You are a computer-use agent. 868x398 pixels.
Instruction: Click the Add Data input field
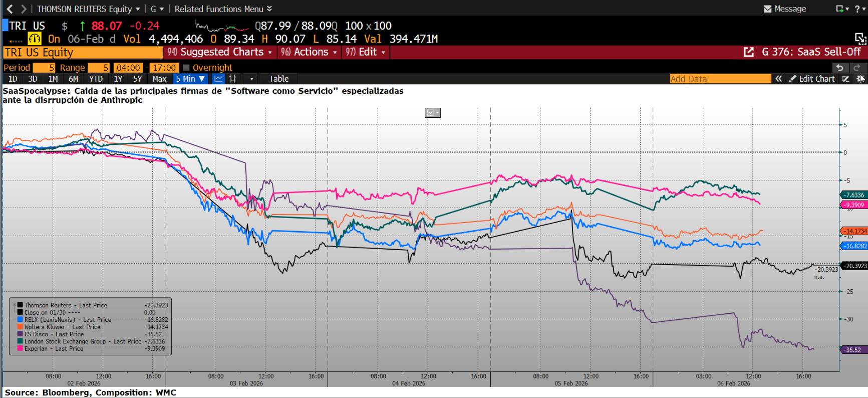pos(720,79)
